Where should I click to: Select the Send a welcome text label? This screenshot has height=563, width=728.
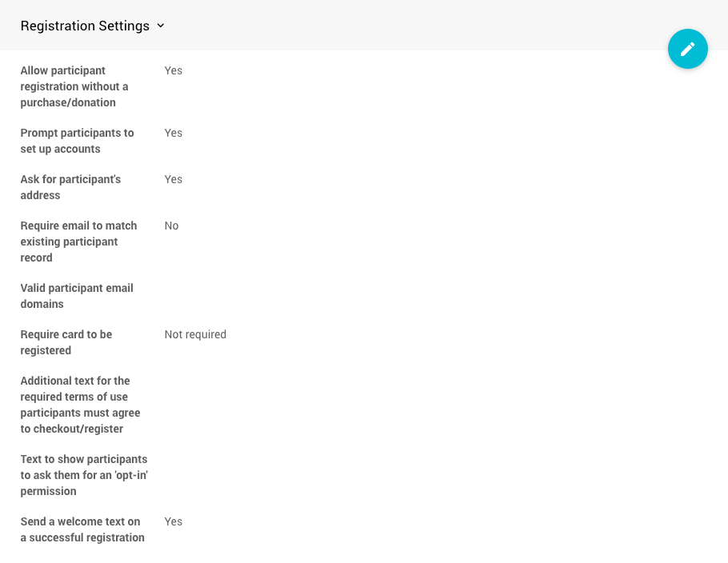[x=82, y=529]
